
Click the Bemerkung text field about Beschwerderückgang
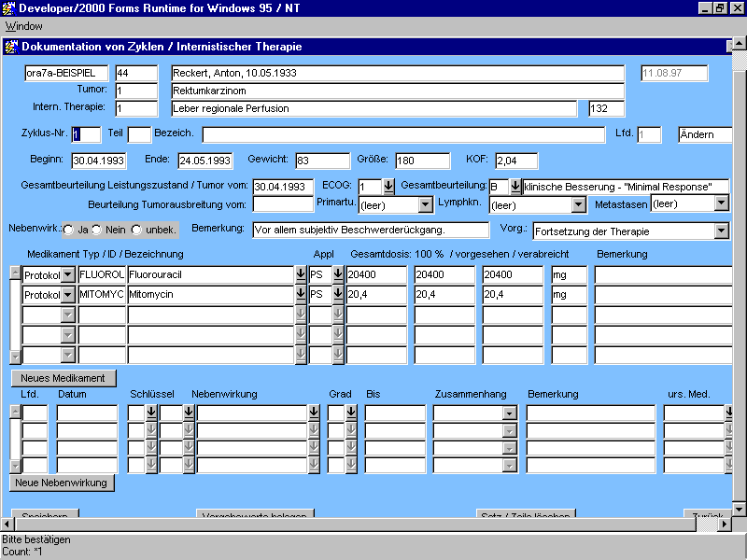370,230
